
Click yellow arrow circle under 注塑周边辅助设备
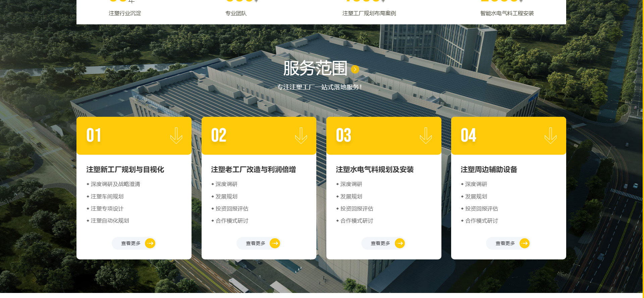click(x=524, y=243)
